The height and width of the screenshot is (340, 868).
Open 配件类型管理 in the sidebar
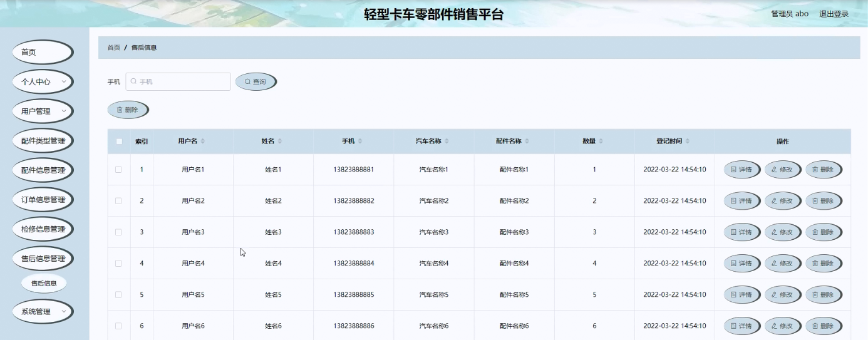click(x=43, y=141)
